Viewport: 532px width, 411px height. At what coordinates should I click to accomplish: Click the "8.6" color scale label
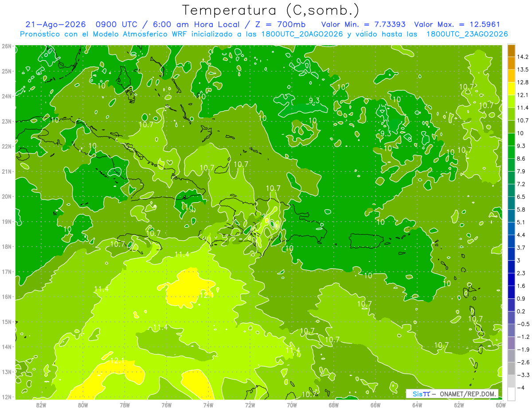pyautogui.click(x=521, y=158)
